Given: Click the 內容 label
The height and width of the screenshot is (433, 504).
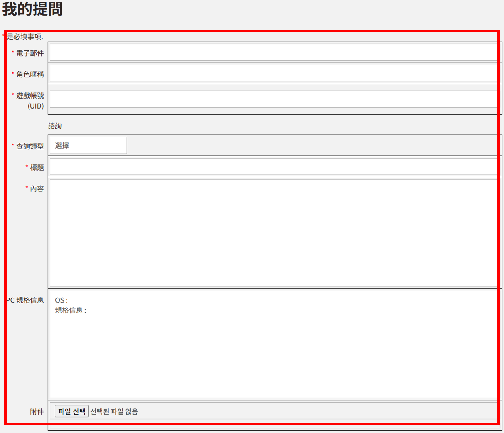Looking at the screenshot, I should coord(37,189).
